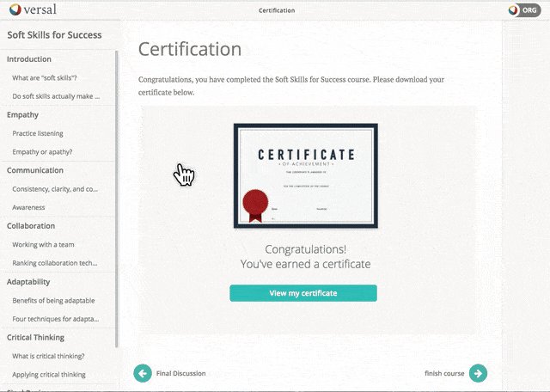550x392 pixels.
Task: Open the Practice listening lesson
Action: pyautogui.click(x=38, y=133)
